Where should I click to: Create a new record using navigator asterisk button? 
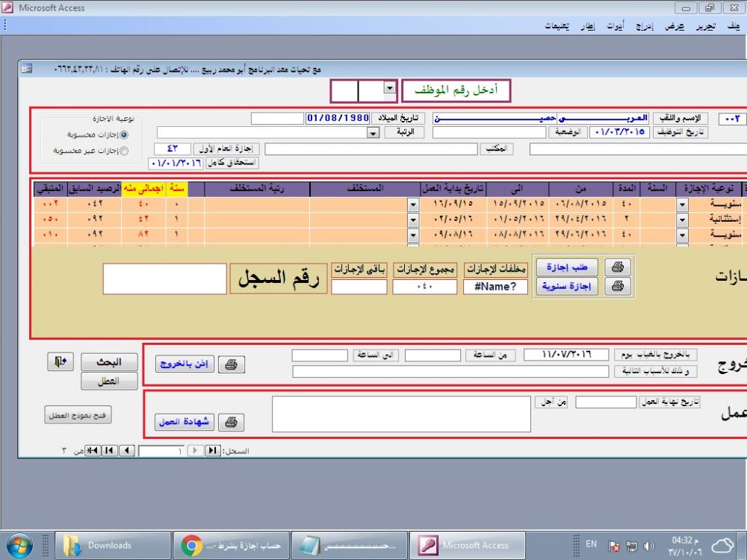[93, 450]
